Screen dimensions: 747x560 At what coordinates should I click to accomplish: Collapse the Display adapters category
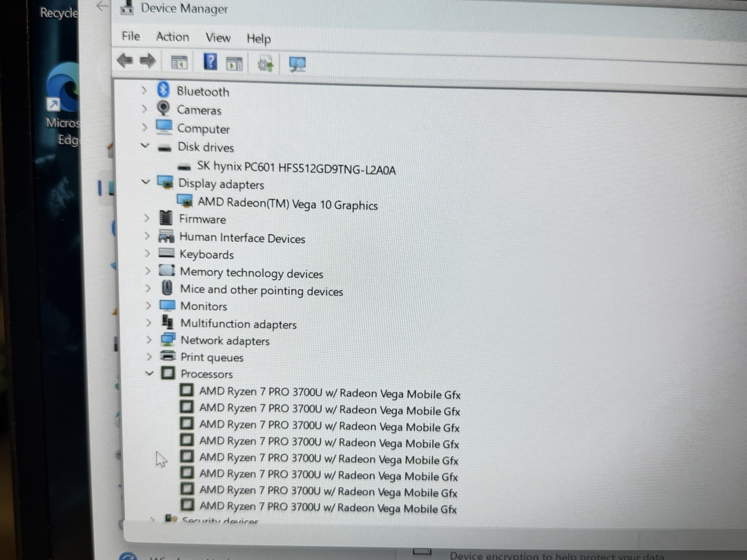point(146,182)
